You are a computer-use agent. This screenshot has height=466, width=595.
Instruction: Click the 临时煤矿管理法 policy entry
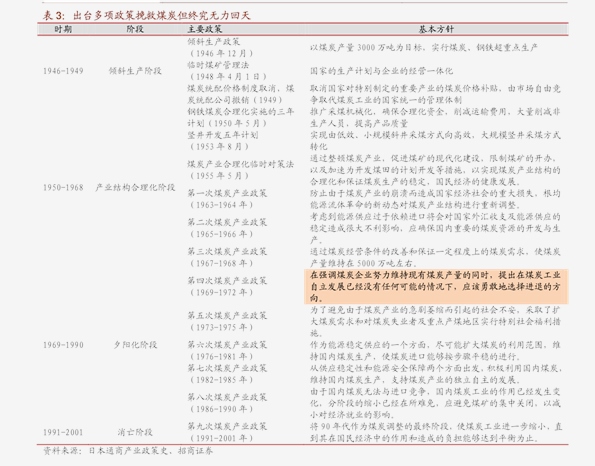pos(227,71)
